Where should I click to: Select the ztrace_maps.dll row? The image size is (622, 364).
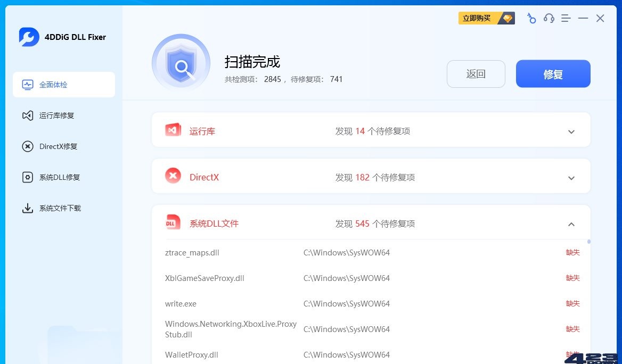(x=372, y=253)
